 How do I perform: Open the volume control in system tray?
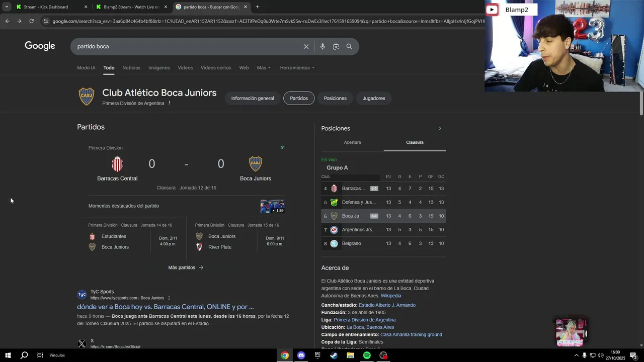coord(600,355)
